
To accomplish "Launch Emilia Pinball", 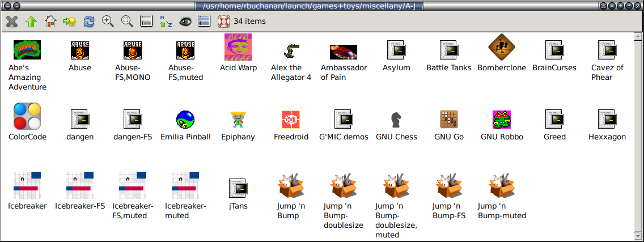I will click(x=185, y=120).
